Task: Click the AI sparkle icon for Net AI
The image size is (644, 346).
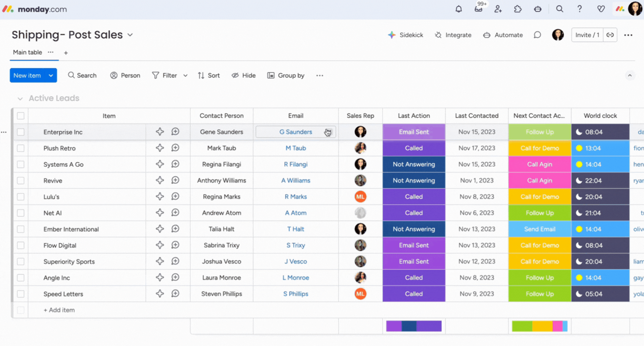Action: (x=160, y=213)
